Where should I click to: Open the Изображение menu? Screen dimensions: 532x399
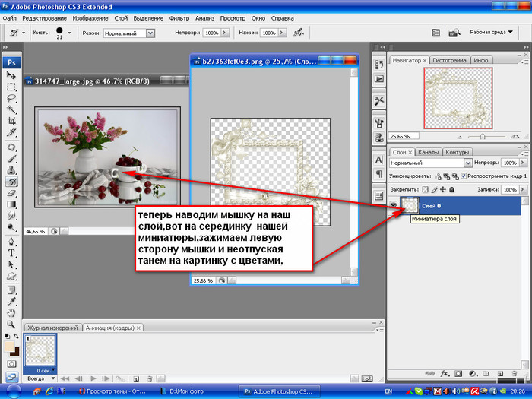[90, 18]
